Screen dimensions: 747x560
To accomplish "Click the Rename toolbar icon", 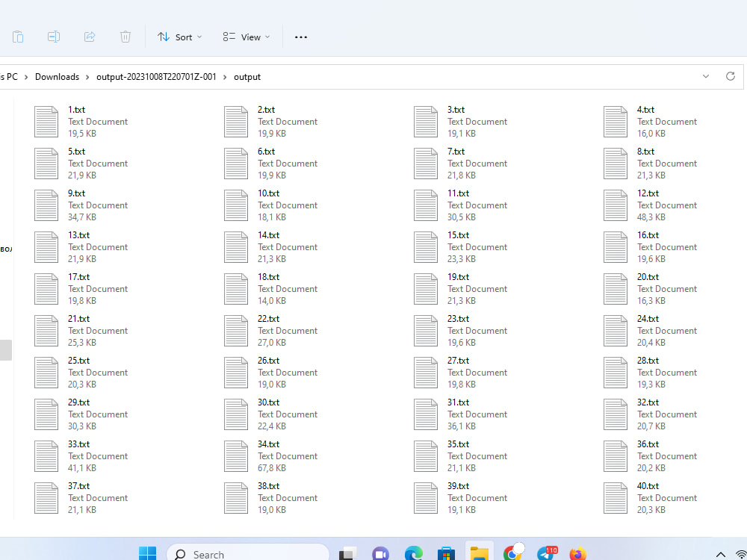I will click(54, 37).
